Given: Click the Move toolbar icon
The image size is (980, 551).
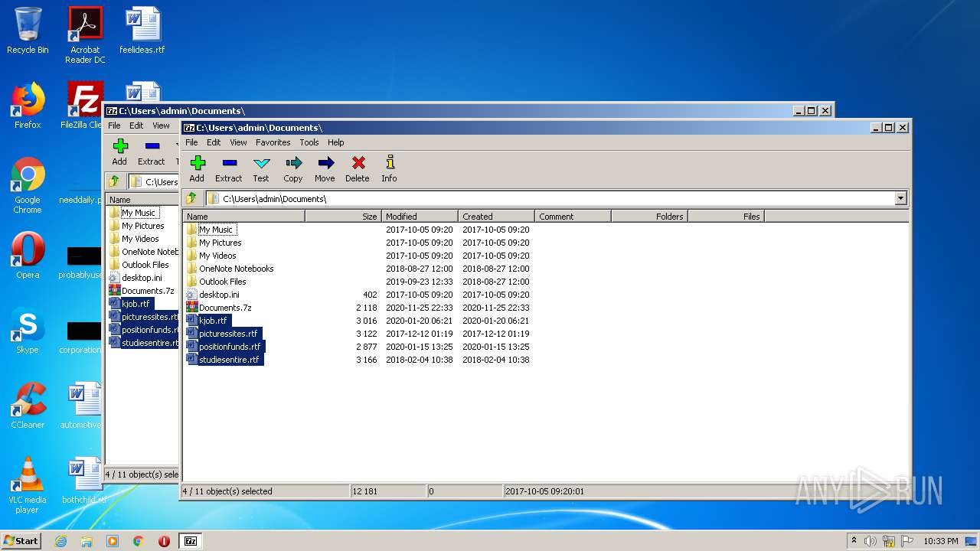Looking at the screenshot, I should tap(325, 169).
